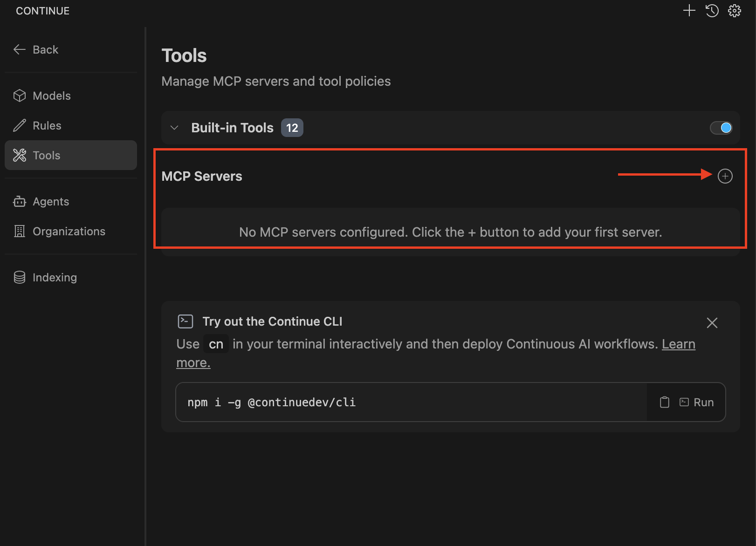The width and height of the screenshot is (756, 546).
Task: Start a new session with plus icon
Action: (689, 10)
